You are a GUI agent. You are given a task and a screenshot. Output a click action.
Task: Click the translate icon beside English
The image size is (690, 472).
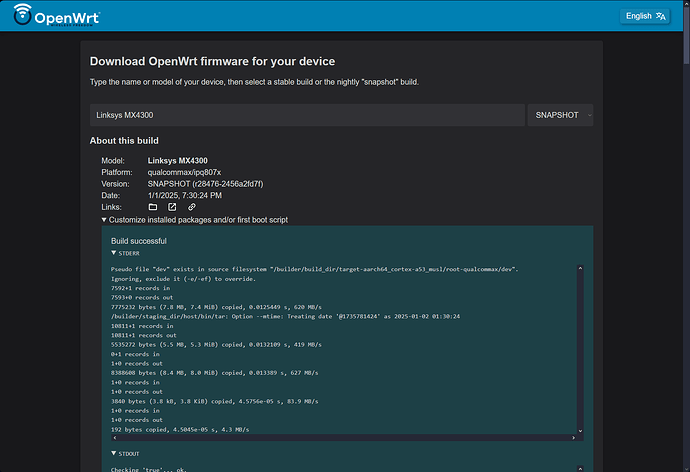(661, 16)
